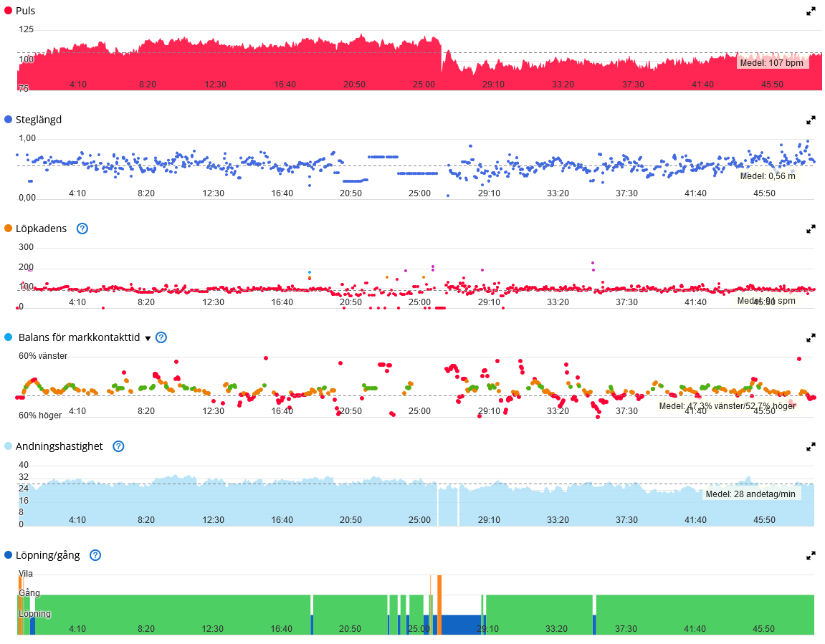Click the dark blue Löpning/gång legend dot
Image resolution: width=825 pixels, height=644 pixels.
[x=8, y=554]
